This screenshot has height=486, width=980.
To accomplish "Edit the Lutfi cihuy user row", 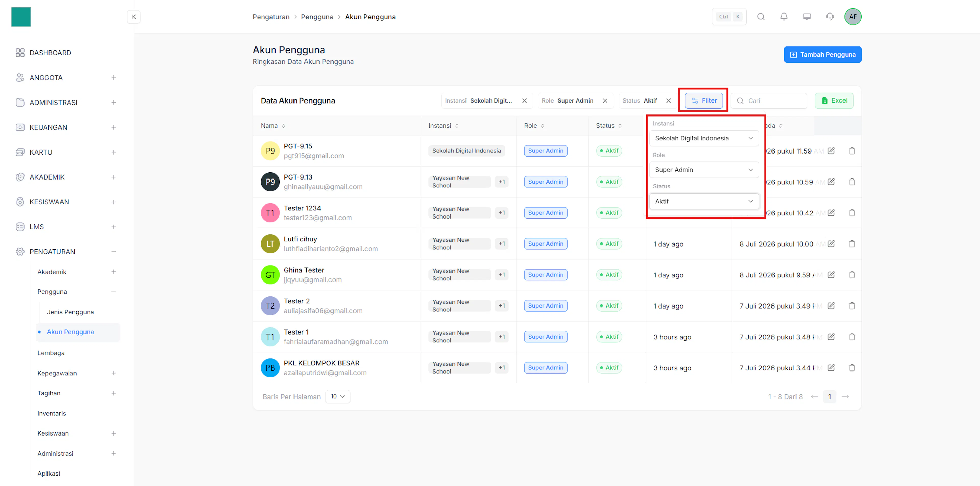I will tap(831, 244).
